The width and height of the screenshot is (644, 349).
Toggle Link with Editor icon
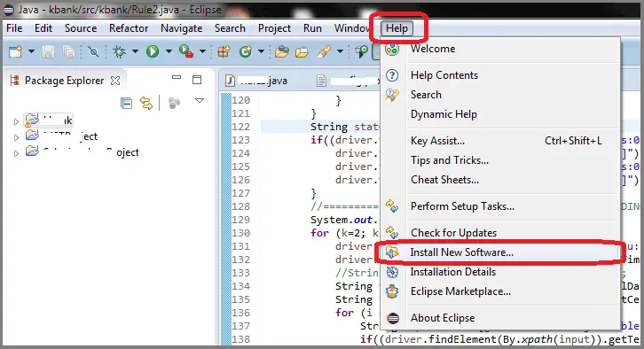coord(145,103)
